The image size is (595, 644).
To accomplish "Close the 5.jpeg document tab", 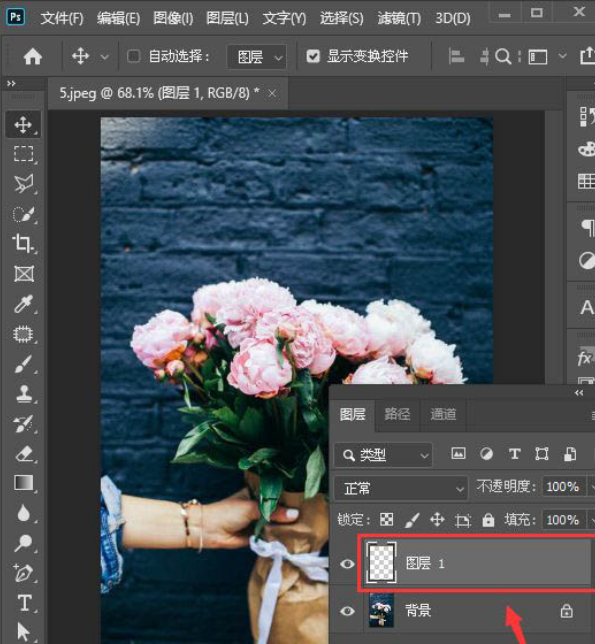I will [x=272, y=94].
